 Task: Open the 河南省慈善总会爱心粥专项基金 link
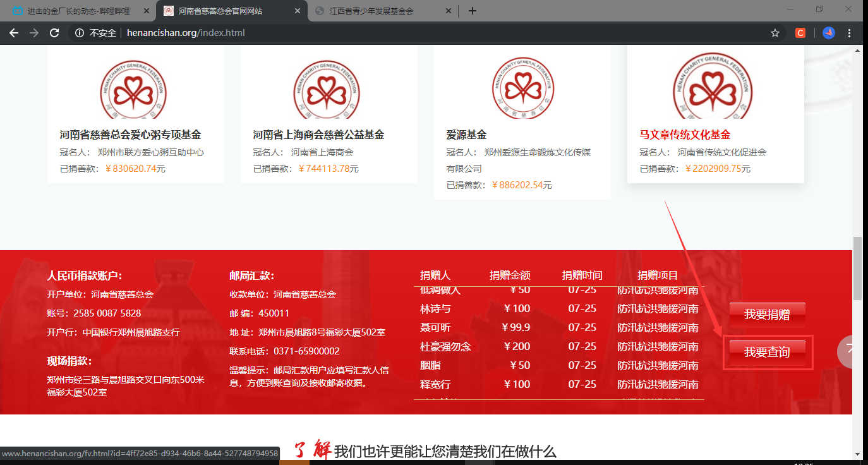click(131, 135)
